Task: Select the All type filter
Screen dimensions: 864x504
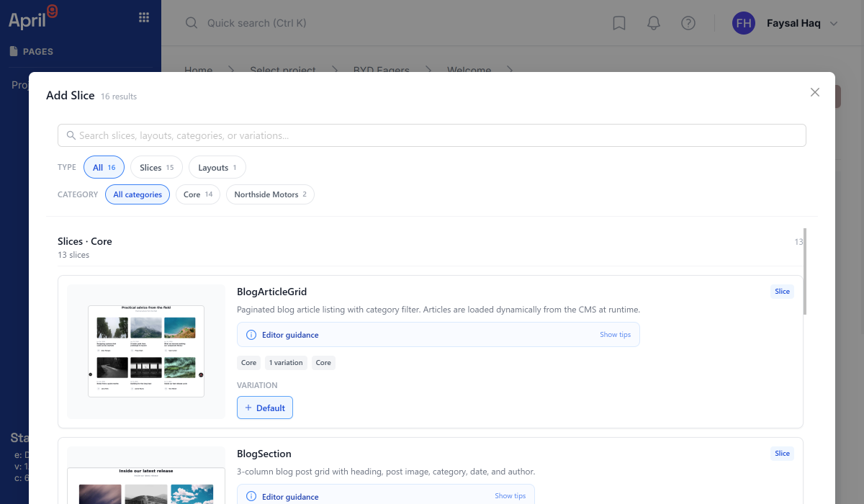Action: [104, 168]
